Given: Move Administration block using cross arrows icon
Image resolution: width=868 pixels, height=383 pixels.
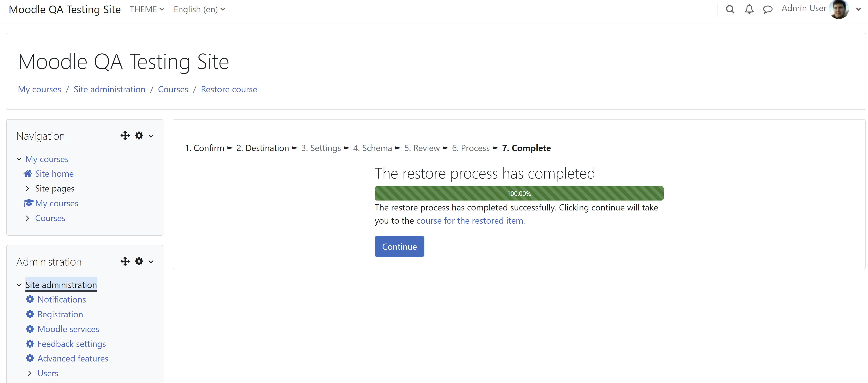Looking at the screenshot, I should coord(125,261).
